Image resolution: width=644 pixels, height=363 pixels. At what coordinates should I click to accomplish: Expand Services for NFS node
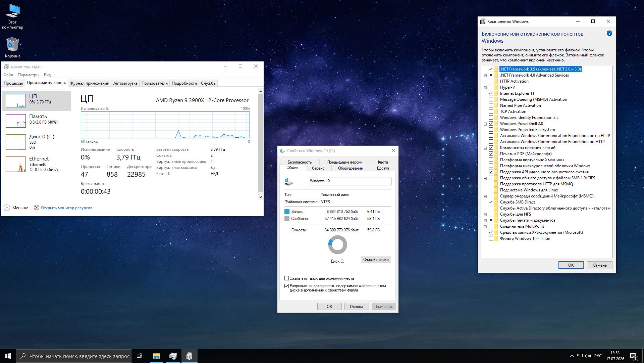point(485,215)
